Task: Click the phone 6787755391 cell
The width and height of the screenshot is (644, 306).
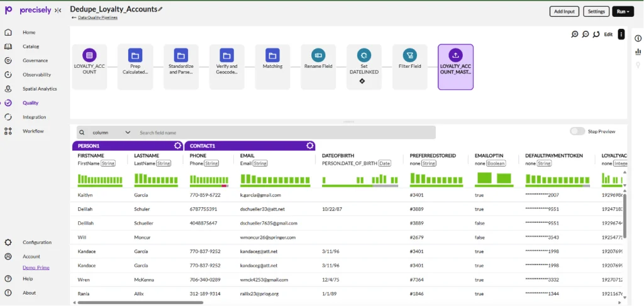Action: coord(203,209)
